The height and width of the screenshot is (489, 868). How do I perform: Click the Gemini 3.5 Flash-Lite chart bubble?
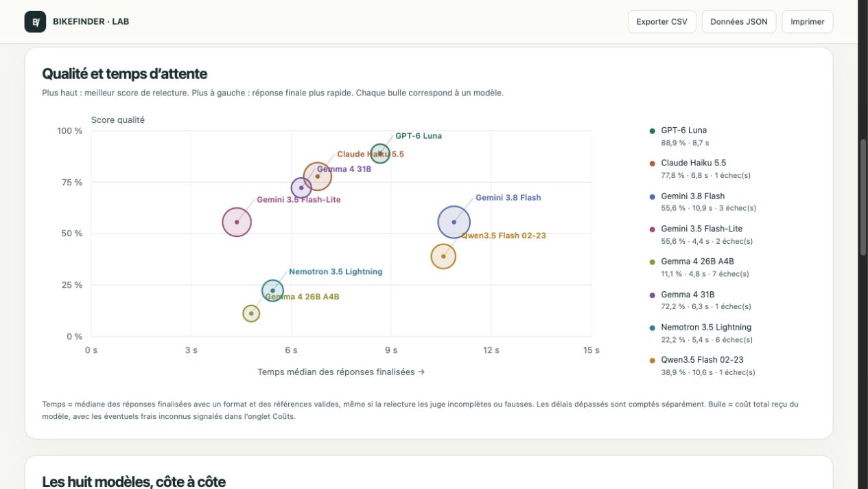tap(237, 222)
